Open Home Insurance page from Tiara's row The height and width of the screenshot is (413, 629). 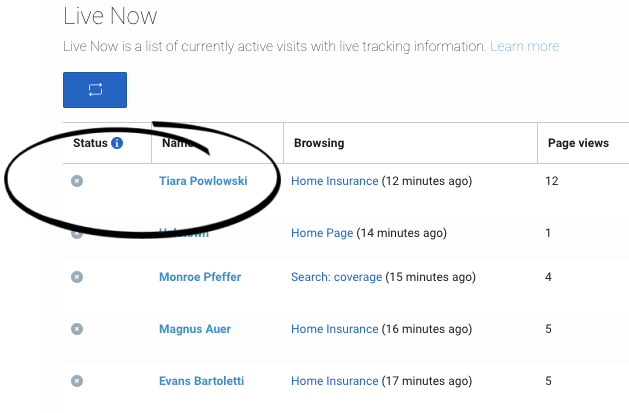click(335, 181)
